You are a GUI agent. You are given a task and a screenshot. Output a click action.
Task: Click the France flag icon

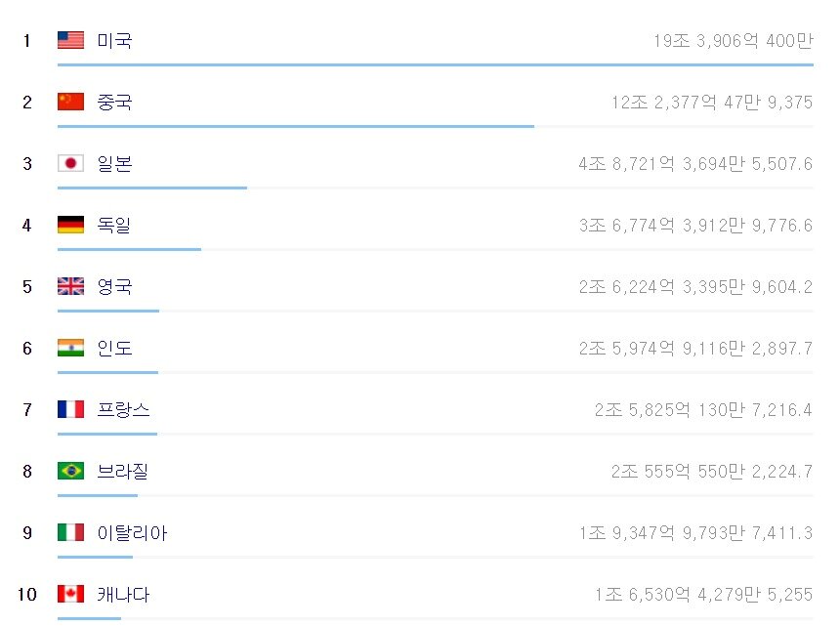pos(70,409)
